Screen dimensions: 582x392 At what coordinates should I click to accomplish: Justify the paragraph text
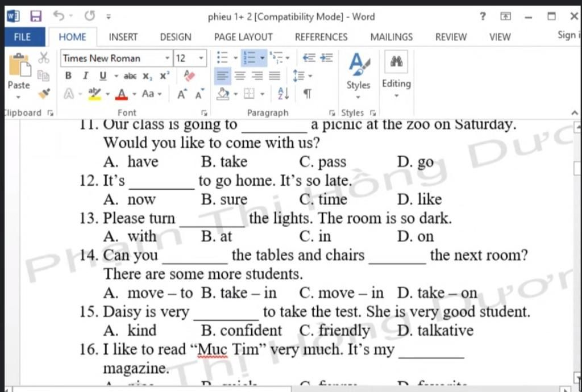275,76
